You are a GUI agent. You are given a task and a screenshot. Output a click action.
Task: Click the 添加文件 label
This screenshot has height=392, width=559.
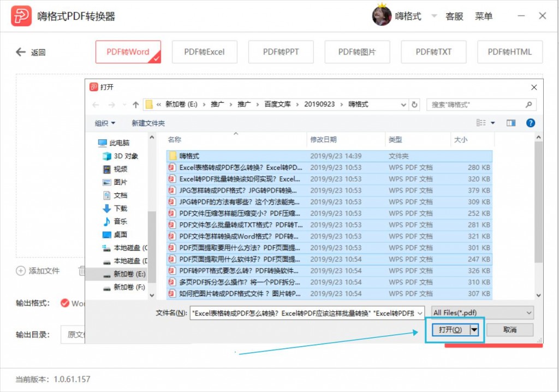[44, 271]
